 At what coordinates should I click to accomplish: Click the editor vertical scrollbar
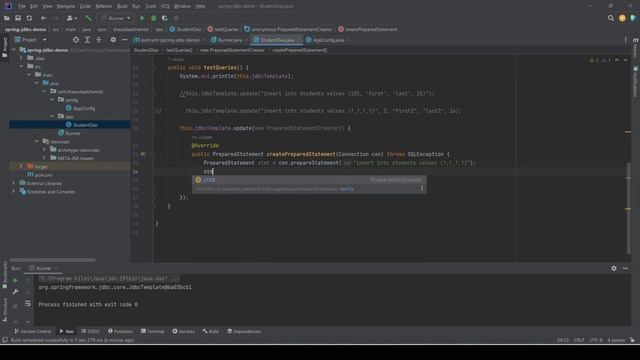[628, 208]
